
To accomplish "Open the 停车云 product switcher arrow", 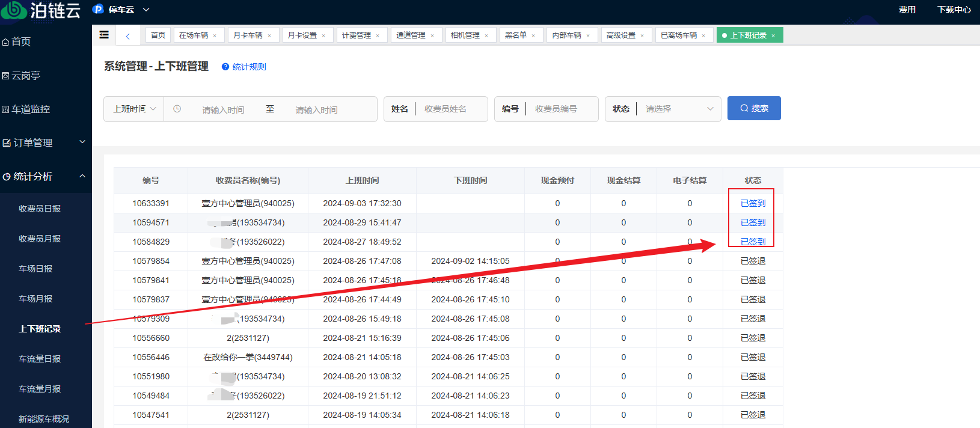I will tap(146, 10).
